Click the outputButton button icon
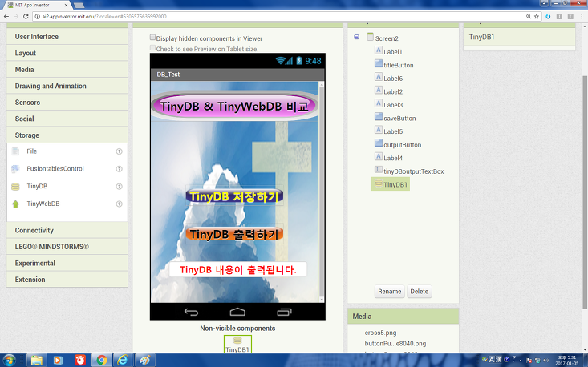 tap(379, 143)
